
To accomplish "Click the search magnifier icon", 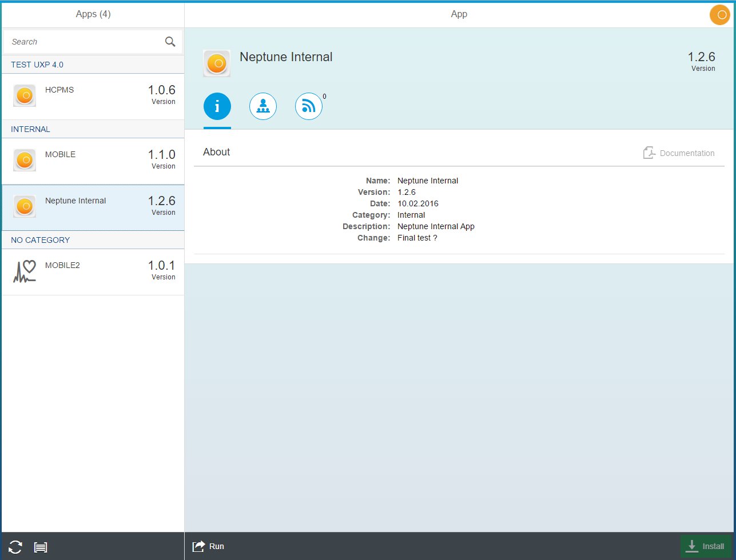I will tap(170, 41).
